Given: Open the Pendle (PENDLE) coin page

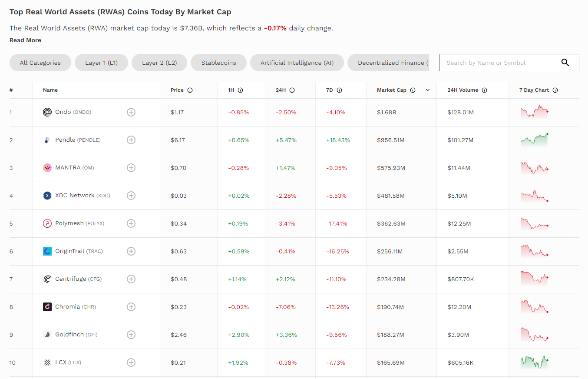Looking at the screenshot, I should coord(78,140).
